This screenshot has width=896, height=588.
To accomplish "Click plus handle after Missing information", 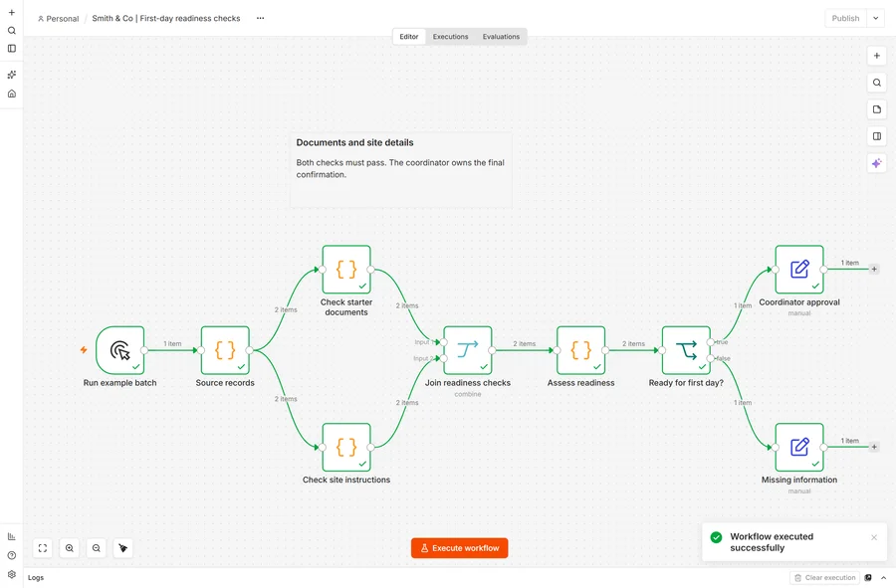I will coord(874,447).
